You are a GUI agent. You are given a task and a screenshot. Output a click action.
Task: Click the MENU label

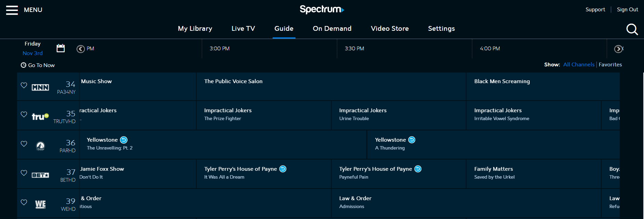point(33,10)
